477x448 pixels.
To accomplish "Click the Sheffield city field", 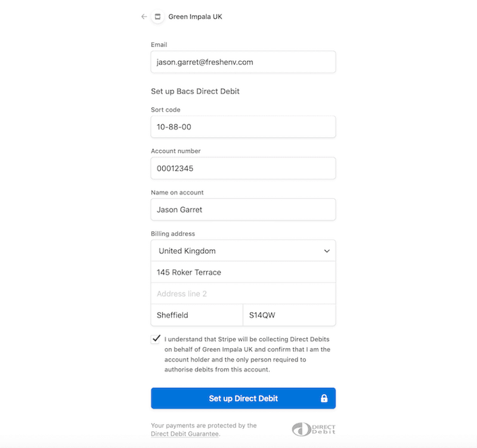I will tap(197, 315).
